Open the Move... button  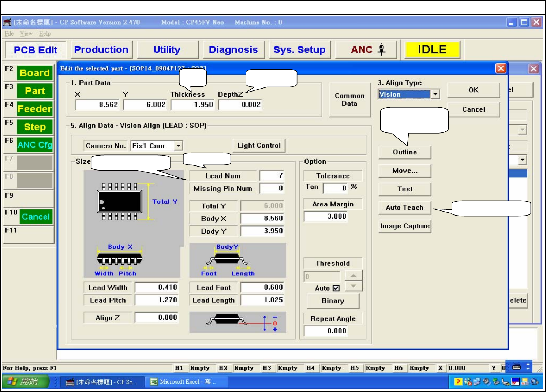(405, 171)
